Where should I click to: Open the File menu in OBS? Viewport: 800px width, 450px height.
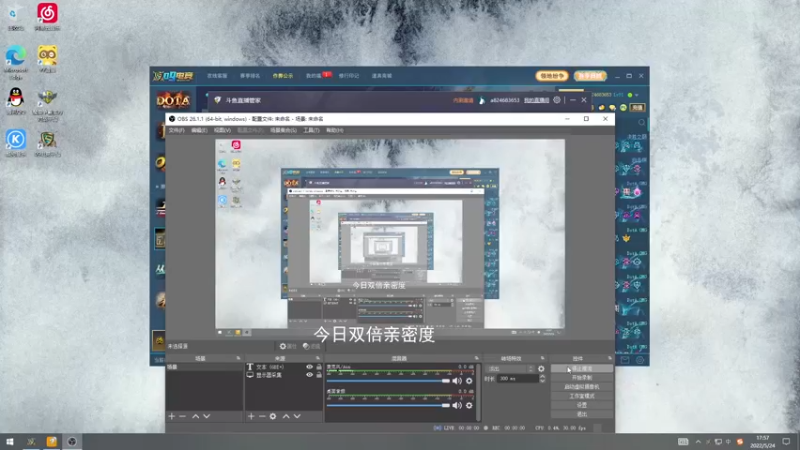pos(176,130)
